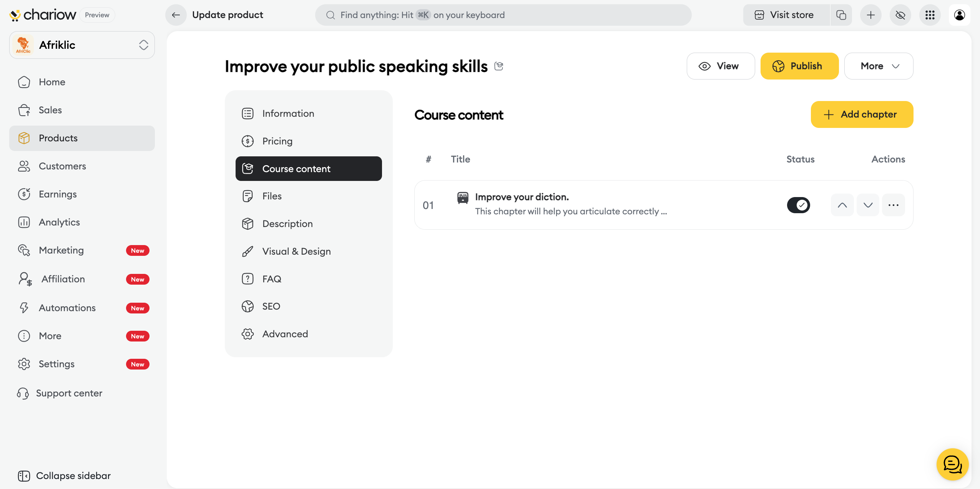Expand the More dropdown button
The height and width of the screenshot is (489, 980).
coord(879,66)
